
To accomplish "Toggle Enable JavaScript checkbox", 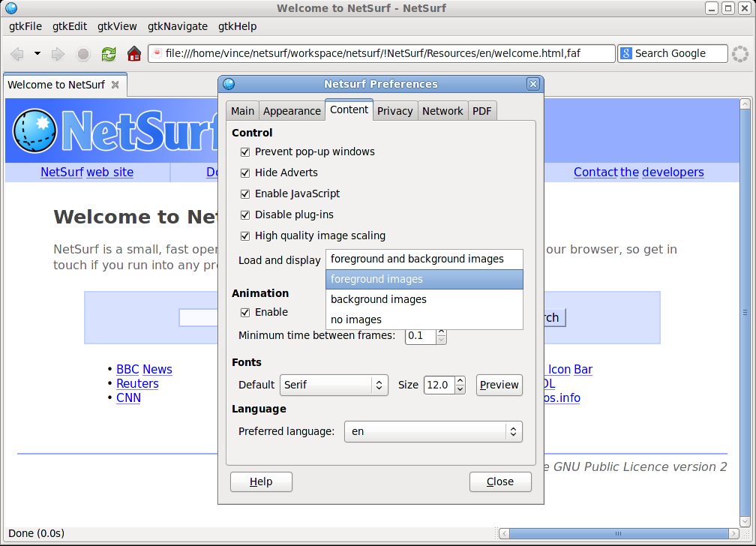I will [x=245, y=194].
